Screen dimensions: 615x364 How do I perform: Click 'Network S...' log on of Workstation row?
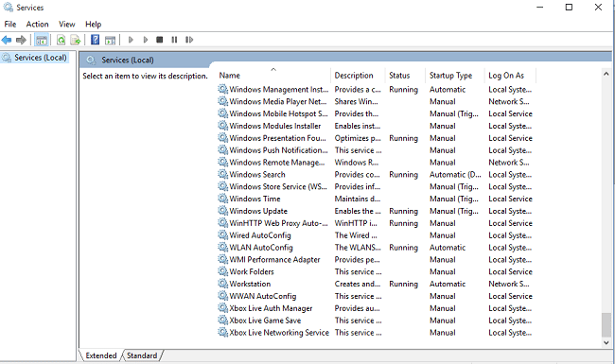click(x=509, y=284)
